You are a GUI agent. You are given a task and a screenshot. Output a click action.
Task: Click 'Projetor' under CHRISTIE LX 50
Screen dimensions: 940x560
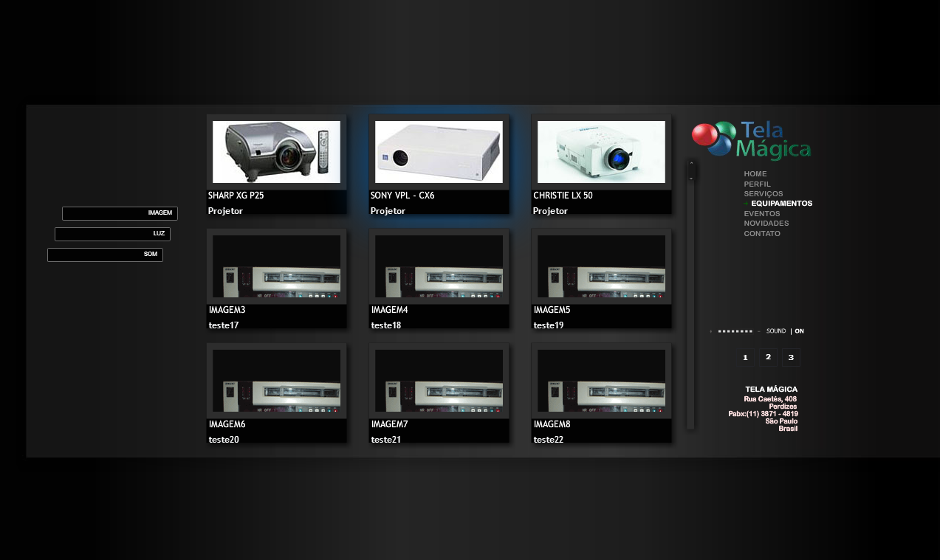tap(550, 211)
